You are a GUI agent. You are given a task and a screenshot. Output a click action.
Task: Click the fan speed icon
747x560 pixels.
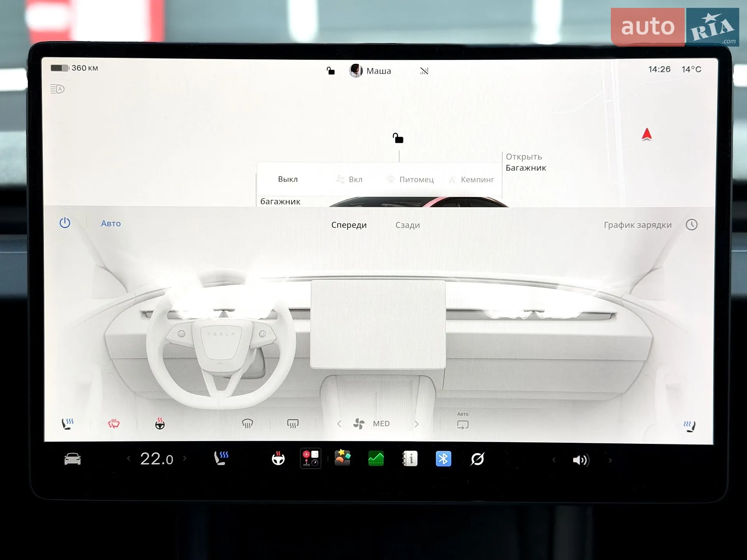pyautogui.click(x=359, y=423)
